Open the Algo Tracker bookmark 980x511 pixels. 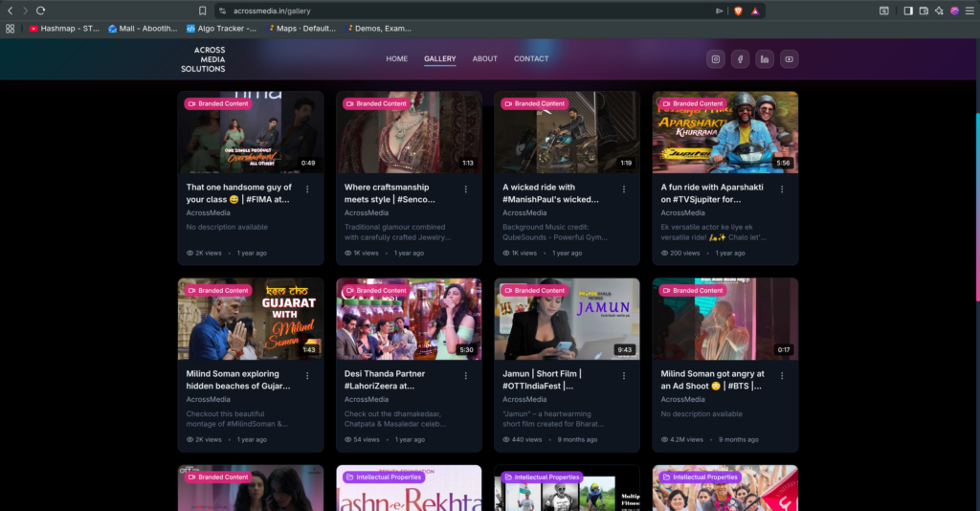tap(221, 28)
